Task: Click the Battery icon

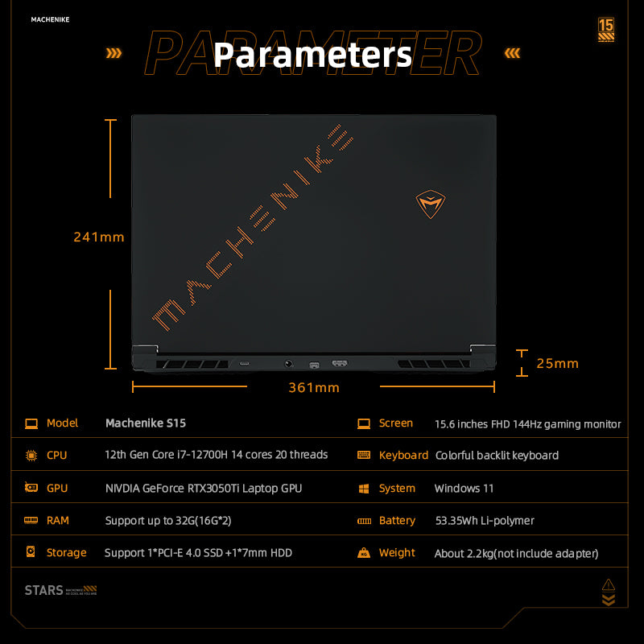Action: point(364,521)
